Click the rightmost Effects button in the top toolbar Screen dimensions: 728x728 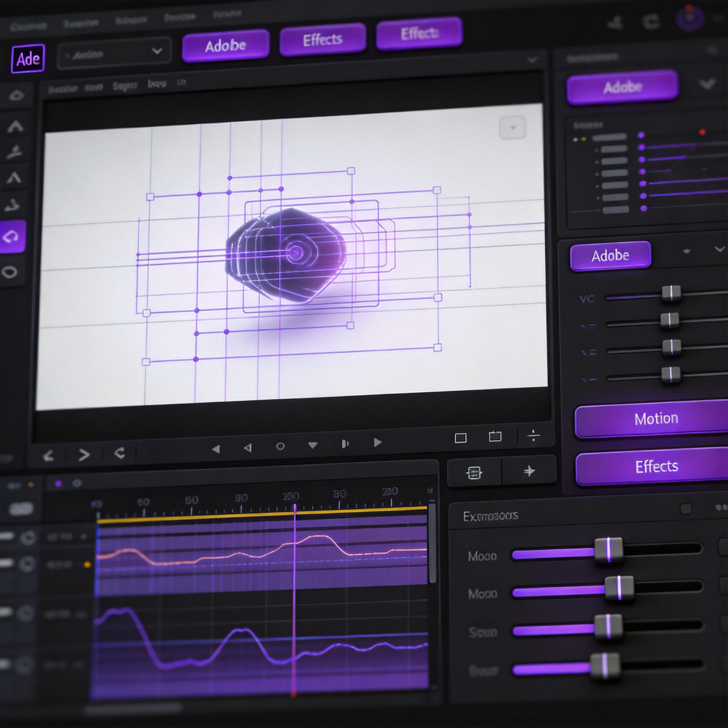(x=419, y=33)
